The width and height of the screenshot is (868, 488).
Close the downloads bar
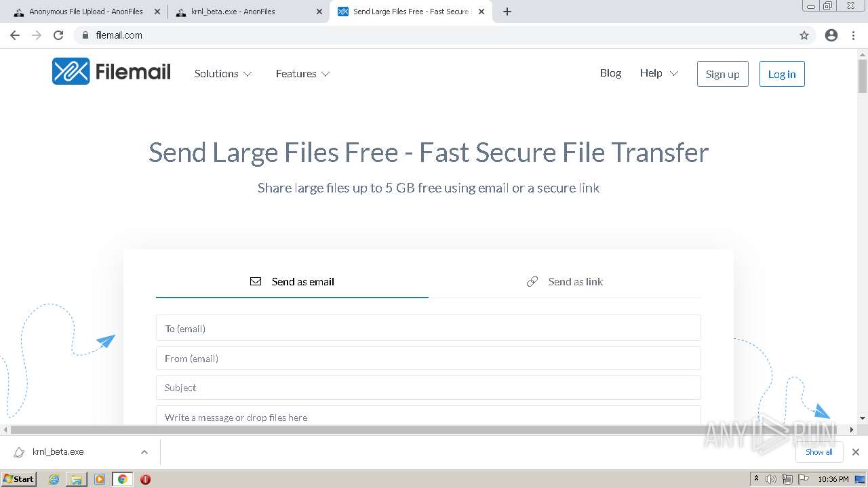pyautogui.click(x=856, y=452)
